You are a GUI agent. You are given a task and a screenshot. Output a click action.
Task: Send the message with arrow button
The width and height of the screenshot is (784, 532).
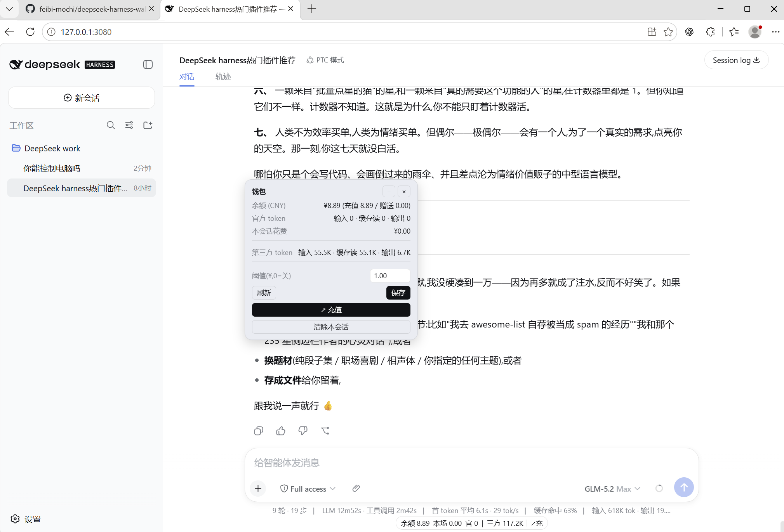click(684, 487)
